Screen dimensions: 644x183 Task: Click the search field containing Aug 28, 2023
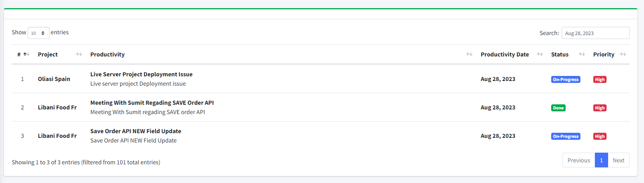(x=595, y=33)
